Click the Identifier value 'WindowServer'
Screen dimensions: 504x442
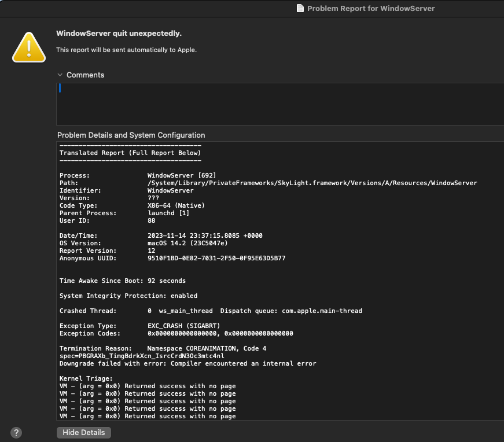[170, 190]
